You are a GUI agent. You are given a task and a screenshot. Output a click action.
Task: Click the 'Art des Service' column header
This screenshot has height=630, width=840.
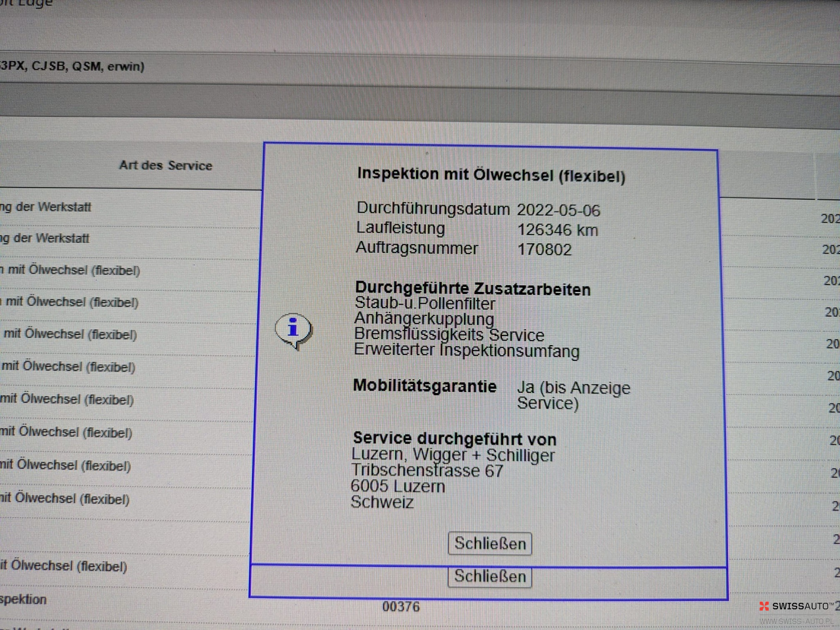(x=165, y=165)
